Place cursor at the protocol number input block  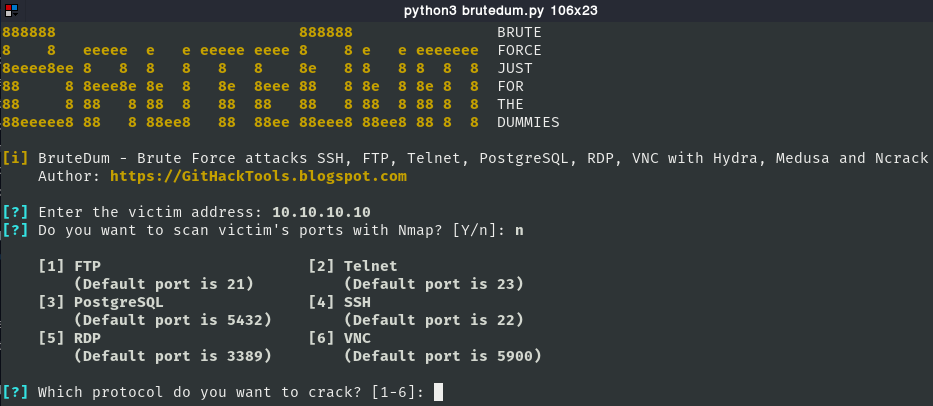(x=438, y=392)
